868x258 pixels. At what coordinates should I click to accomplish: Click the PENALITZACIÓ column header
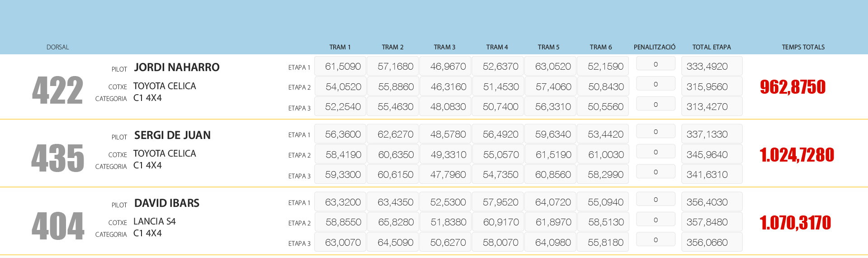[654, 47]
